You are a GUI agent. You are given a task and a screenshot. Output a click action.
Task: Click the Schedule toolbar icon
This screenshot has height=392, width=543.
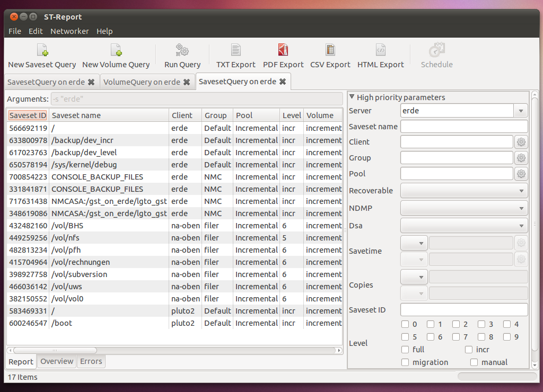tap(437, 50)
